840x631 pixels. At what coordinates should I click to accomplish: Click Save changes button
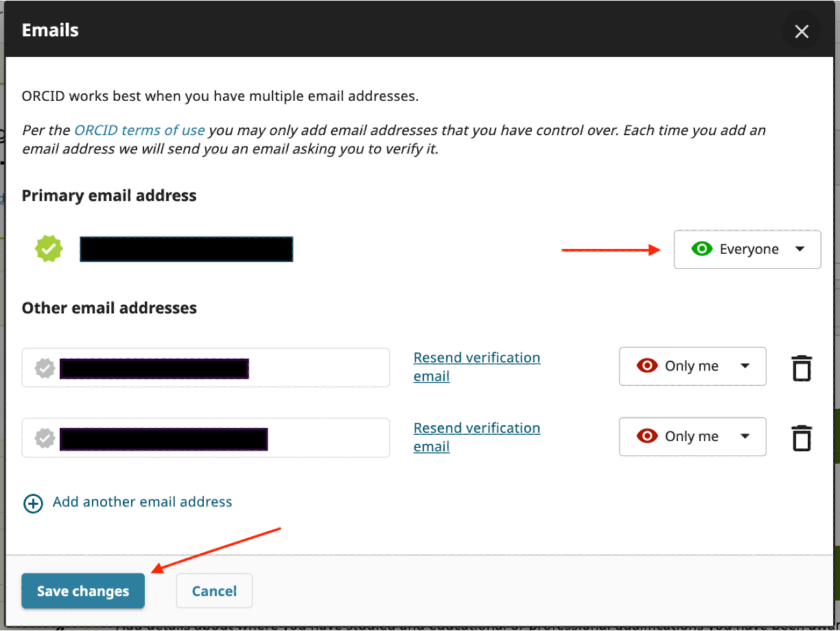click(83, 591)
